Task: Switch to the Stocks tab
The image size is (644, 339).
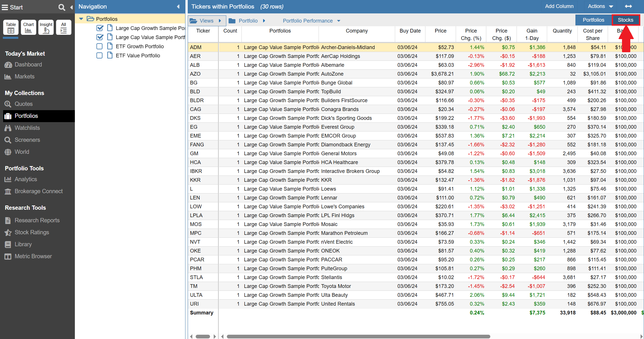Action: pyautogui.click(x=625, y=20)
